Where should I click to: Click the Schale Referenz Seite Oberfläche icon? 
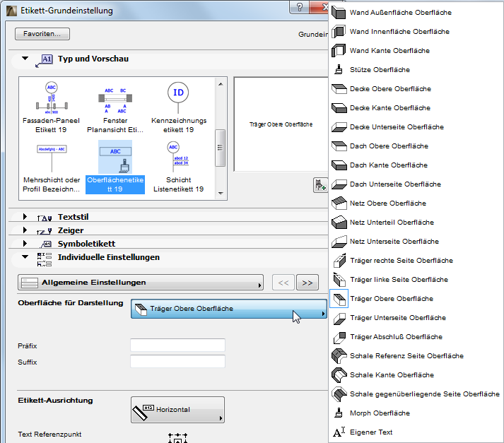(339, 356)
